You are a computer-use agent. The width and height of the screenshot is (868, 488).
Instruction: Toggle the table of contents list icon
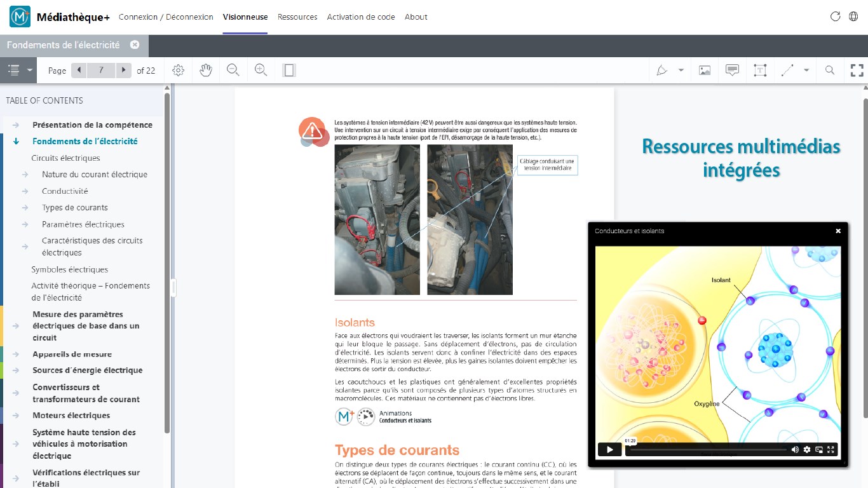coord(13,71)
